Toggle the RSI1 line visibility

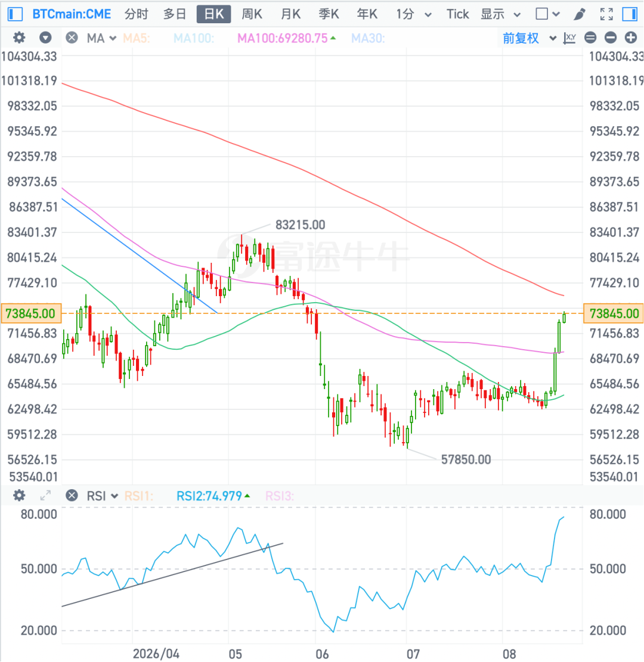pos(138,496)
